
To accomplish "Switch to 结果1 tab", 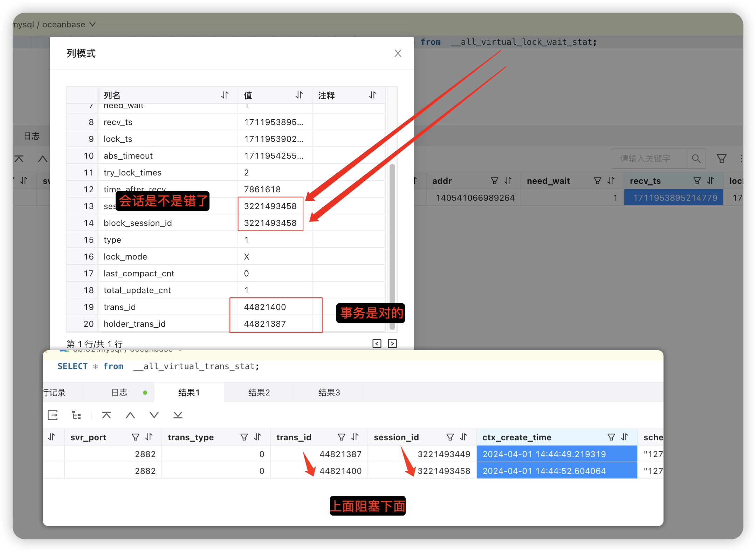I will click(189, 392).
